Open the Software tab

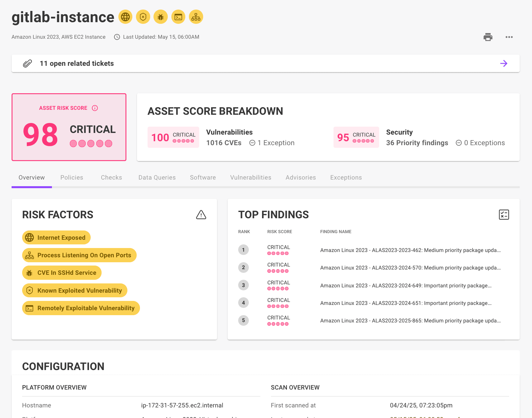(x=203, y=178)
